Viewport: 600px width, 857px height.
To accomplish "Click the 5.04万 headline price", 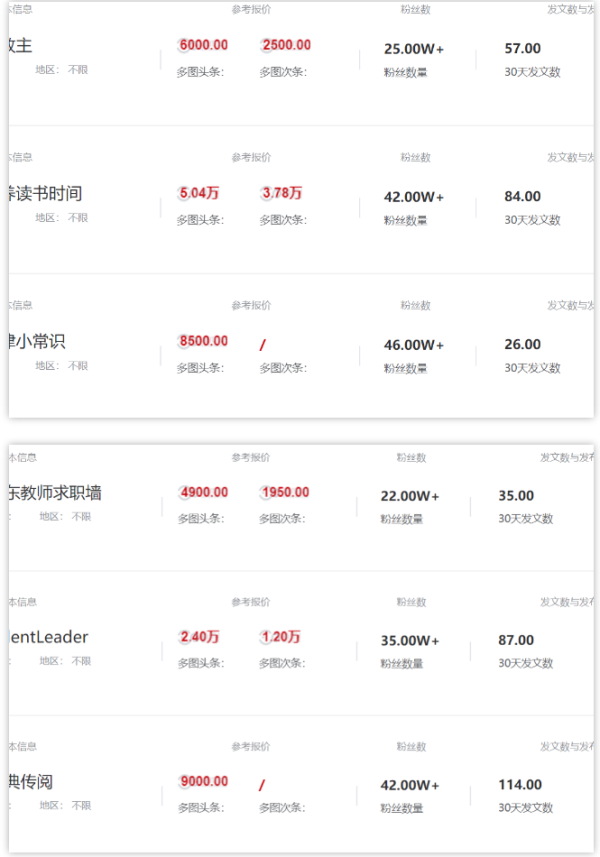I will 199,193.
